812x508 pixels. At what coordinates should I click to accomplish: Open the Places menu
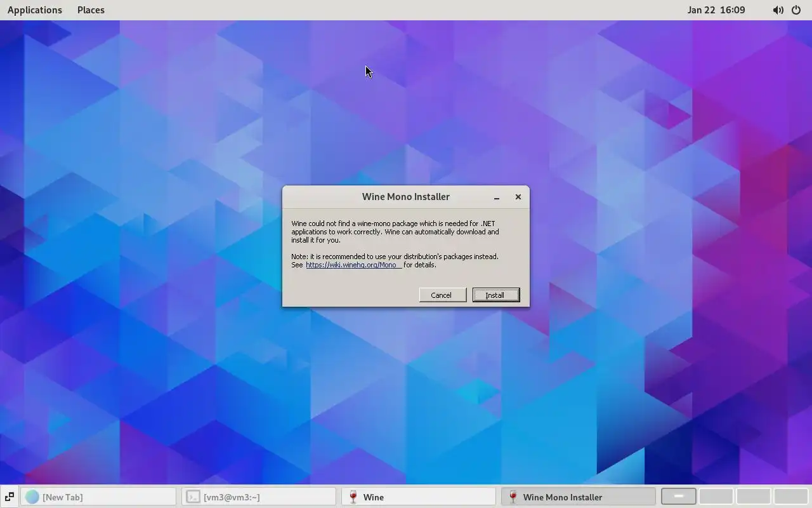pyautogui.click(x=91, y=10)
